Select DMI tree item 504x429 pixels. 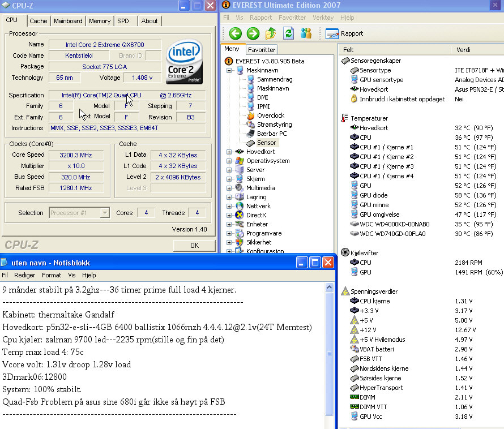point(262,97)
